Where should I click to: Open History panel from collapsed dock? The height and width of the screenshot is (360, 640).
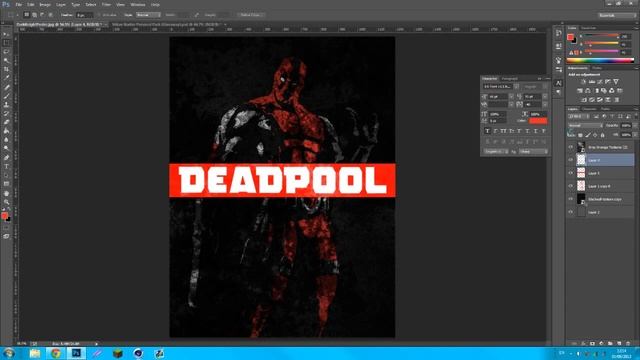click(x=558, y=33)
